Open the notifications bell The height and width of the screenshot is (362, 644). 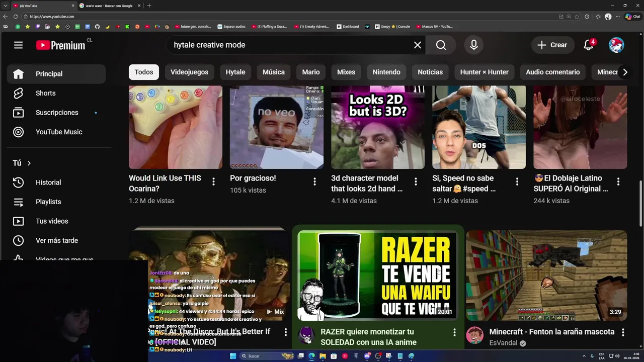coord(589,45)
